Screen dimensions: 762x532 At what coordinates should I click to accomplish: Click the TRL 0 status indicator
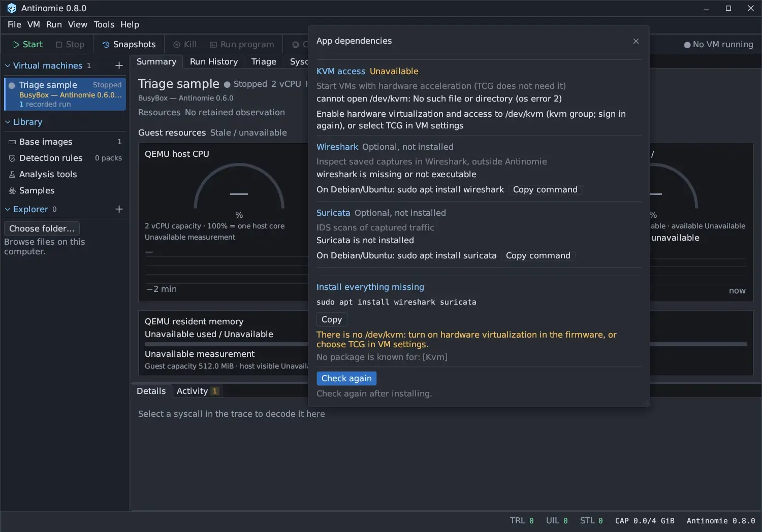(x=522, y=521)
